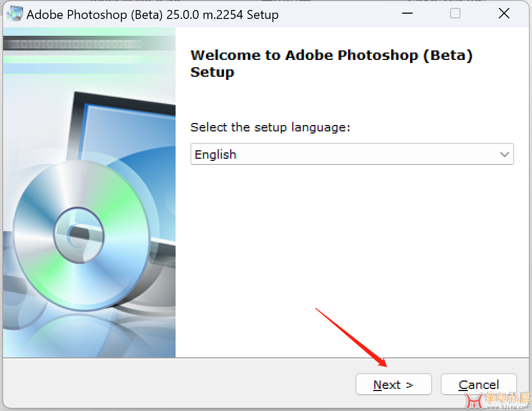Close the Adobe Photoshop Setup dialog

pyautogui.click(x=504, y=14)
